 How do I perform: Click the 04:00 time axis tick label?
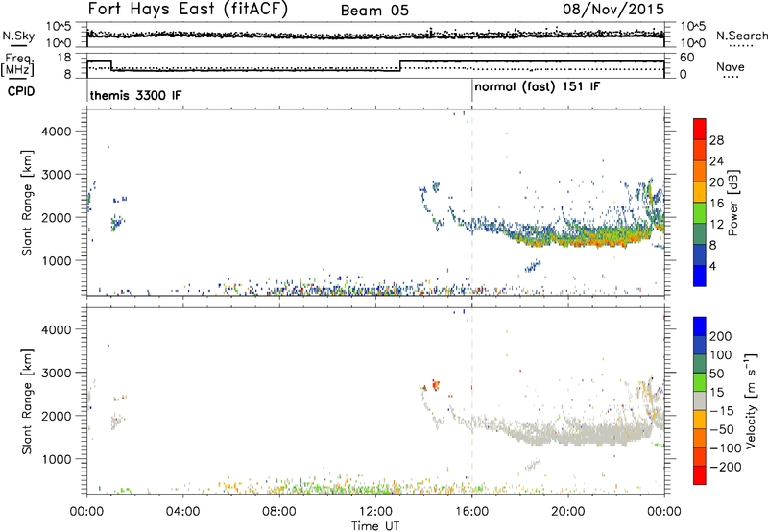pyautogui.click(x=183, y=512)
